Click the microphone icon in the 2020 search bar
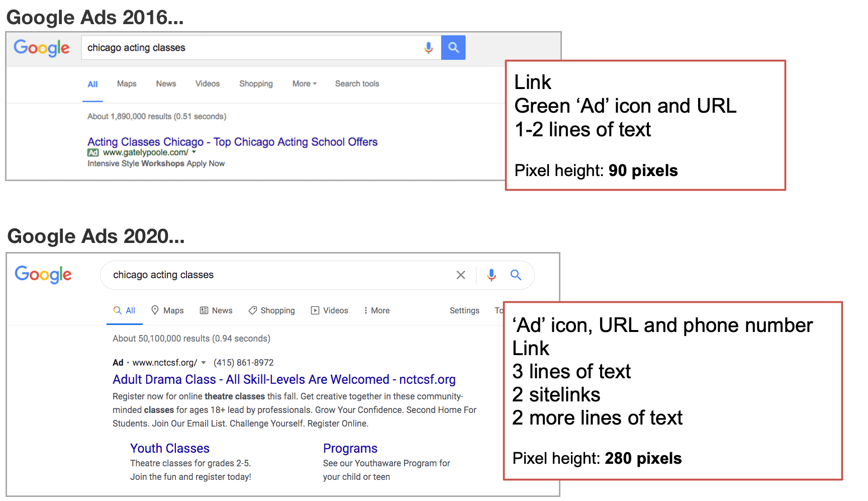The height and width of the screenshot is (501, 868). [492, 275]
